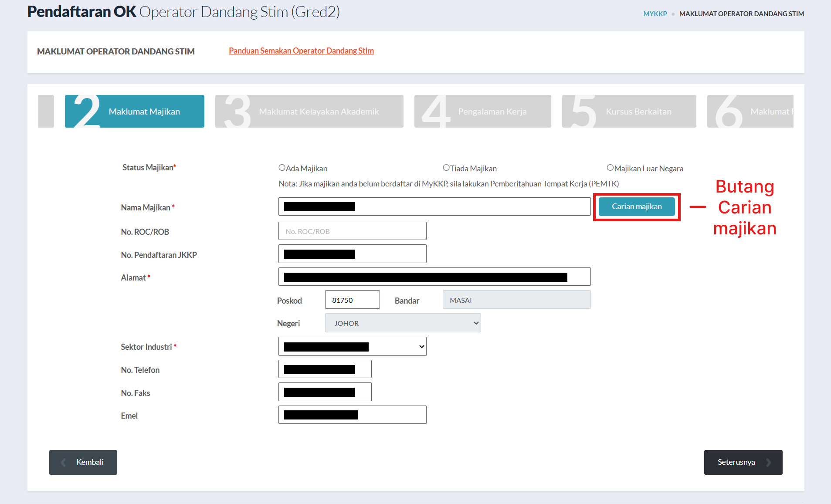The width and height of the screenshot is (831, 504).
Task: Click the right chevron icon in Seterusnya
Action: (769, 463)
